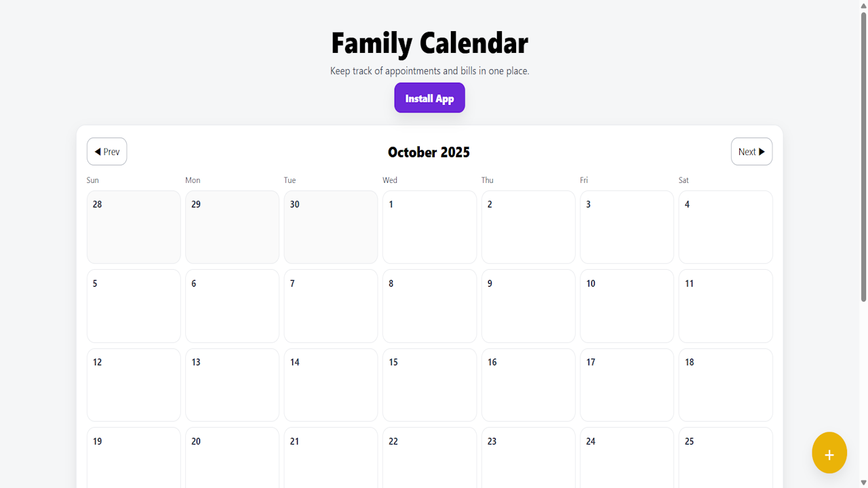Click the scroll down arrow of scrollbar
Viewport: 868px width, 488px height.
tap(863, 483)
